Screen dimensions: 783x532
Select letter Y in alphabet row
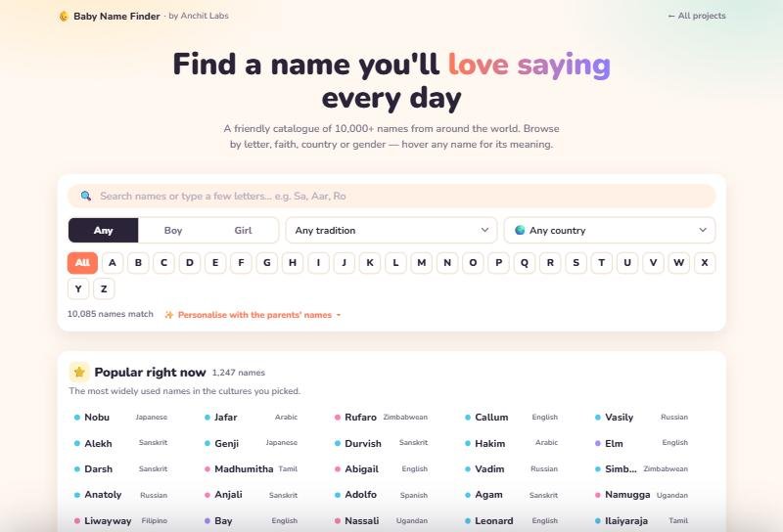coord(78,288)
